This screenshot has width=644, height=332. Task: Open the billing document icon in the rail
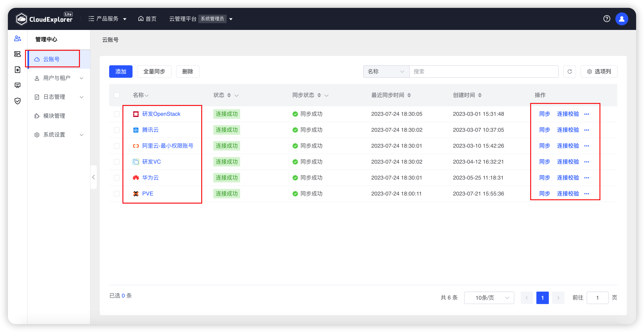click(17, 69)
